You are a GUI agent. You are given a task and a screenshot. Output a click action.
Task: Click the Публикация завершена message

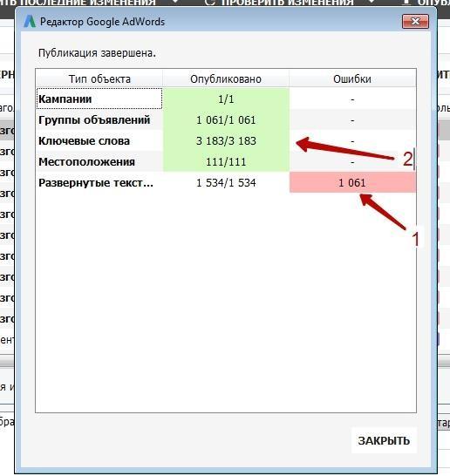97,53
